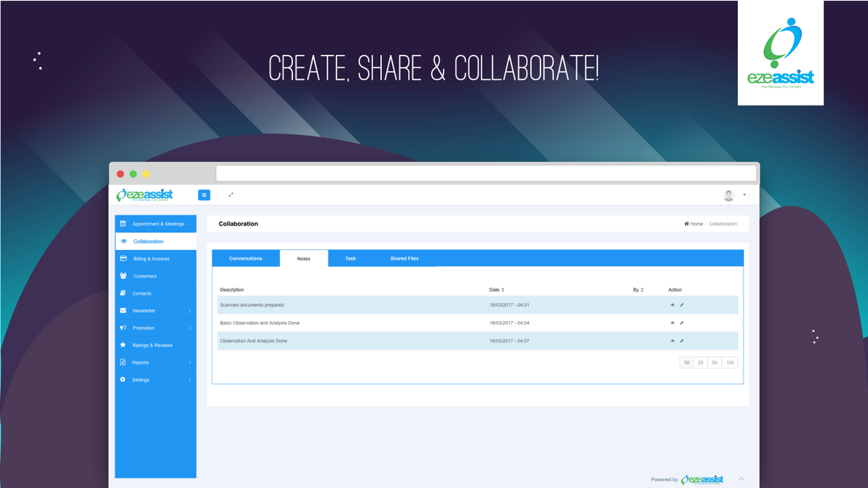The width and height of the screenshot is (868, 488).
Task: Click the Description column header
Action: pyautogui.click(x=232, y=290)
